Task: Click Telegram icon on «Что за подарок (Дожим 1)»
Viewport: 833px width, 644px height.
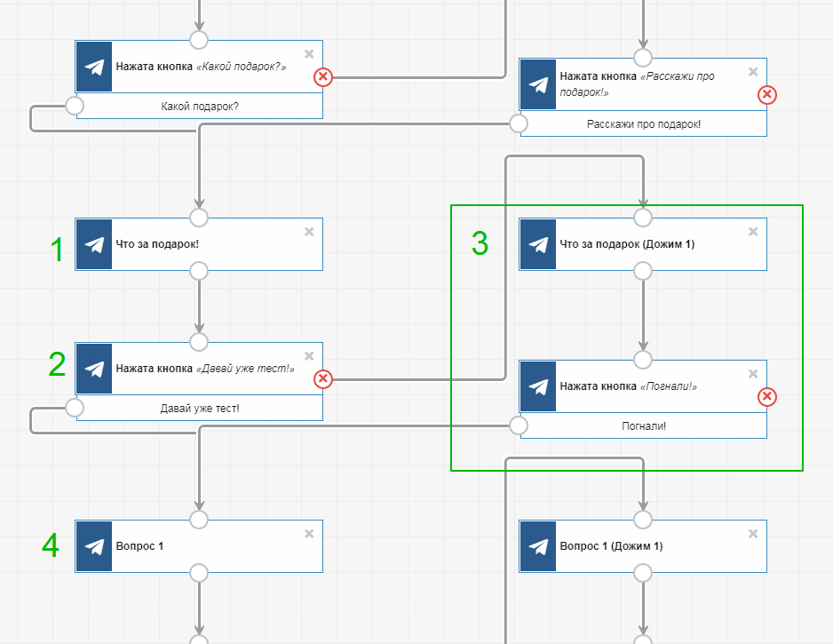Action: coord(538,244)
